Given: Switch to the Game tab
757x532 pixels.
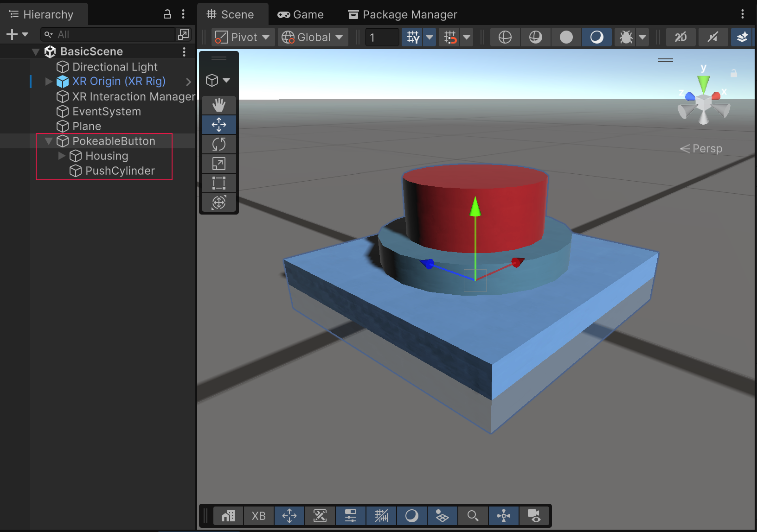Looking at the screenshot, I should 301,14.
